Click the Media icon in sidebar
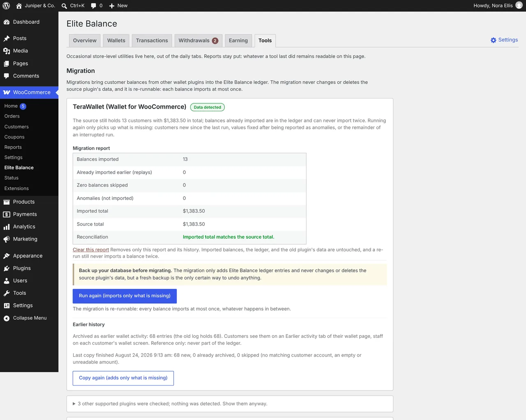526x420 pixels. point(7,51)
